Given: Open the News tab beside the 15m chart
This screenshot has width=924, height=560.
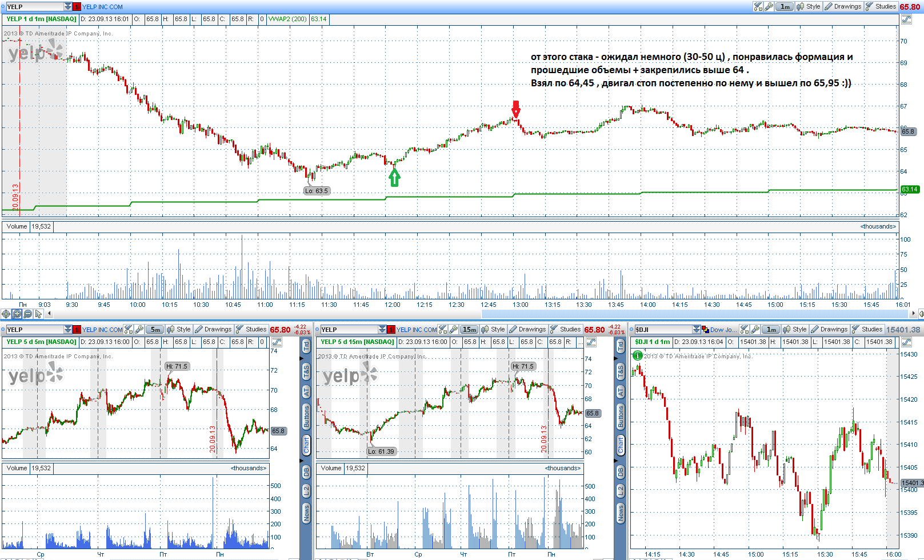Looking at the screenshot, I should [x=621, y=513].
